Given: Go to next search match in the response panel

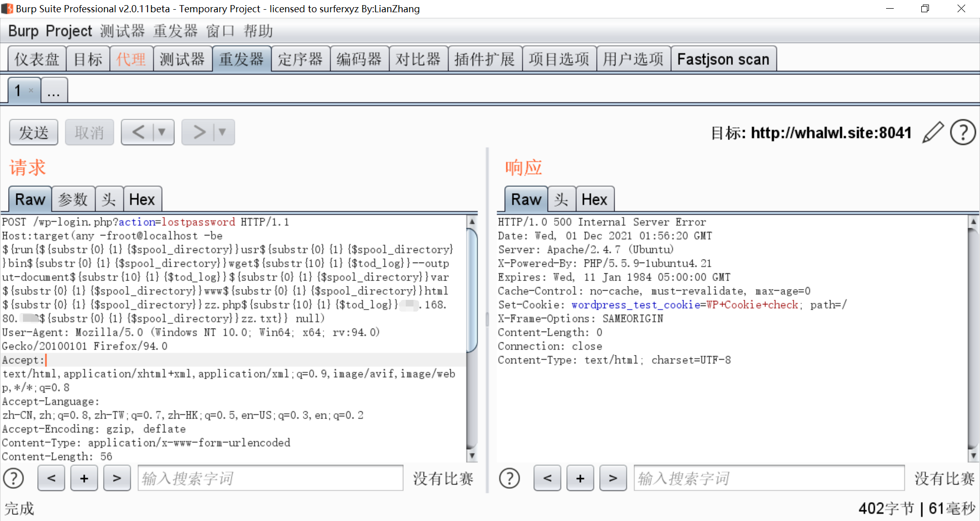Looking at the screenshot, I should click(x=612, y=478).
